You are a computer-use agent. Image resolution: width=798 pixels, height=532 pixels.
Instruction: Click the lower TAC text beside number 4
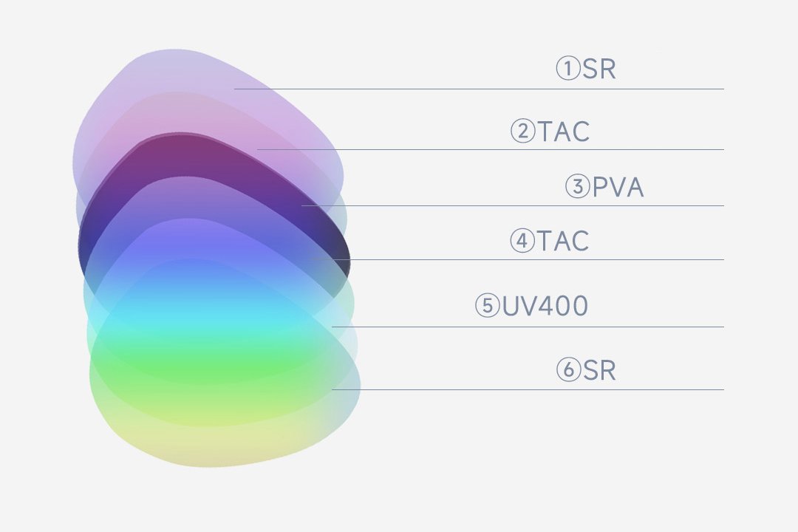pyautogui.click(x=563, y=241)
